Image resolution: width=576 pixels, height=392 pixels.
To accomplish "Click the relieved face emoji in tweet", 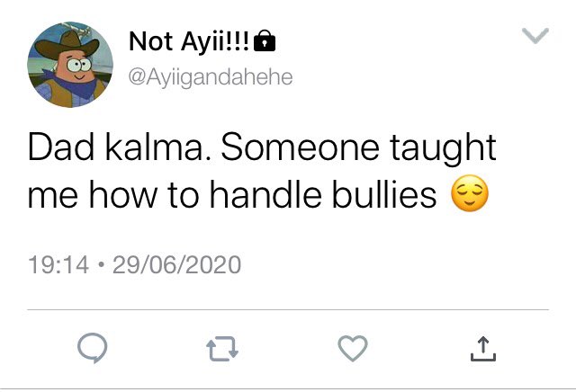I will (x=470, y=193).
